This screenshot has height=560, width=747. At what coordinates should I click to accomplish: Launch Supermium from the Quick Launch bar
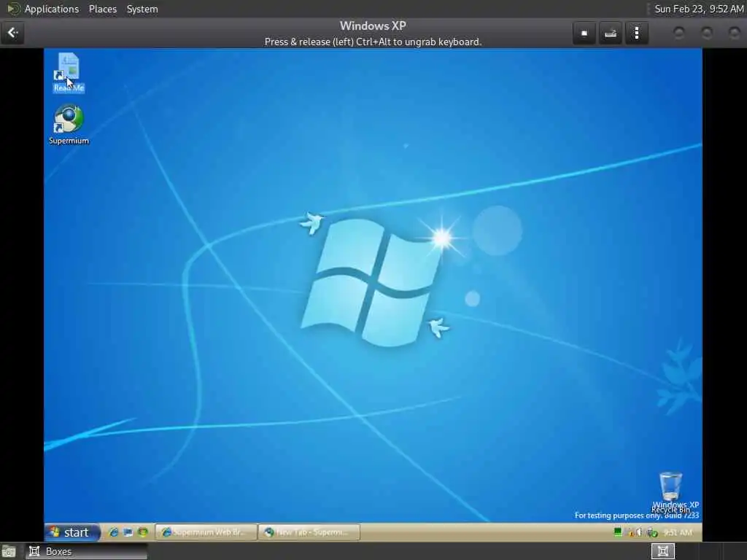pos(143,532)
